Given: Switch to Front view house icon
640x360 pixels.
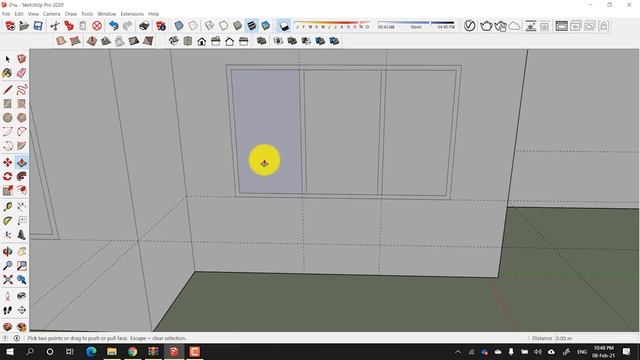Looking at the screenshot, I should pyautogui.click(x=202, y=41).
